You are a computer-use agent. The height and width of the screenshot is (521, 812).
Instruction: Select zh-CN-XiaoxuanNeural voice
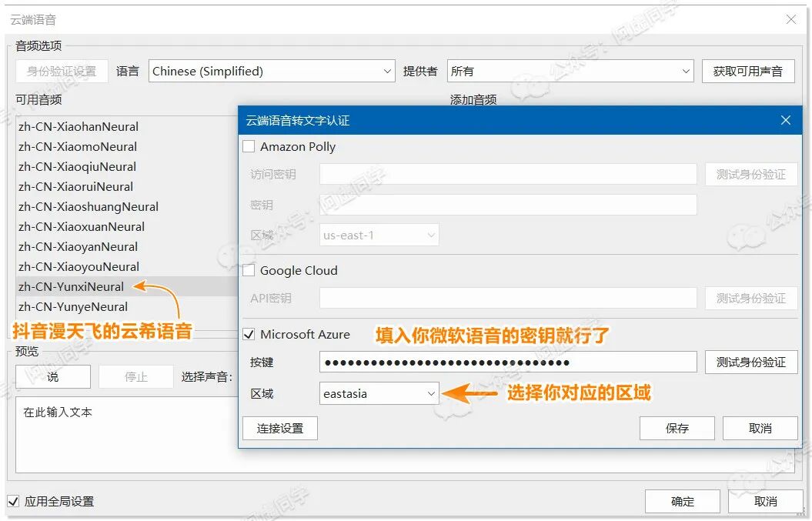[x=82, y=227]
